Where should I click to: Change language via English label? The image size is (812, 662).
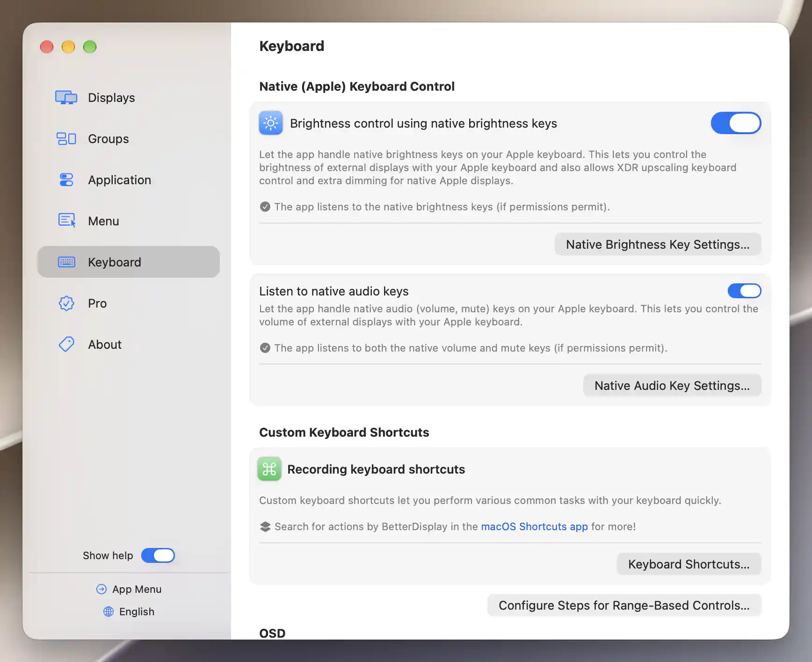click(x=137, y=612)
